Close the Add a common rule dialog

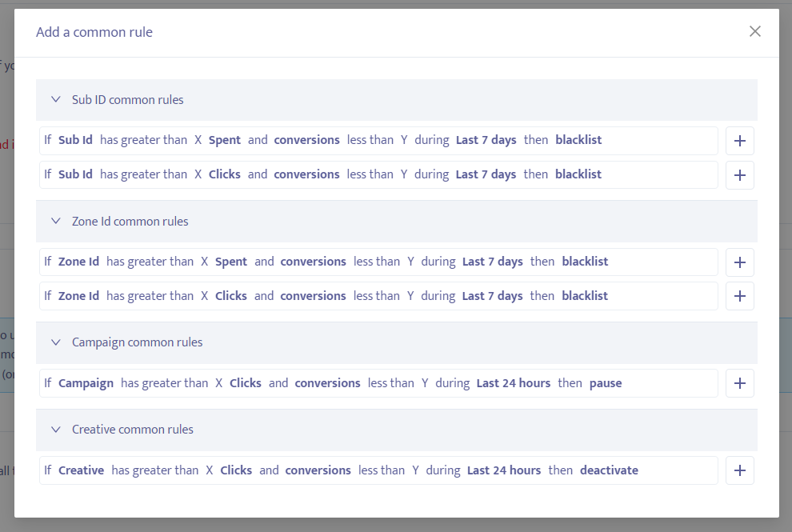pos(754,31)
